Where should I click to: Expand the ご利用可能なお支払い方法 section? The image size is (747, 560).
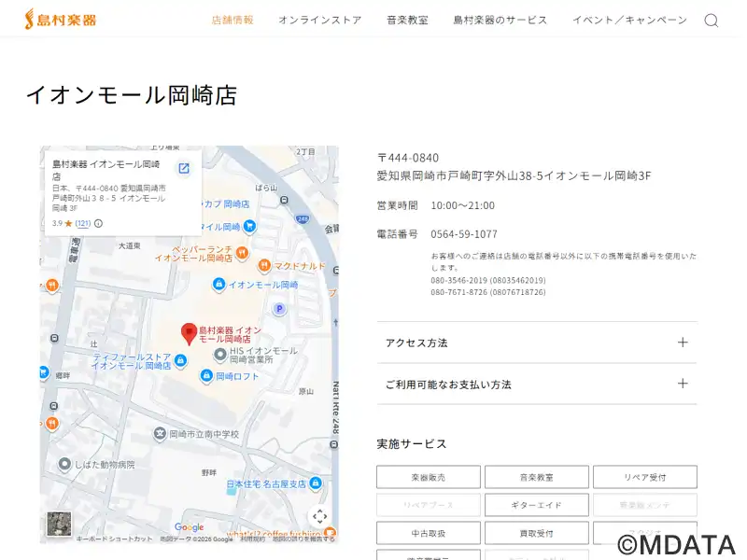click(x=537, y=384)
